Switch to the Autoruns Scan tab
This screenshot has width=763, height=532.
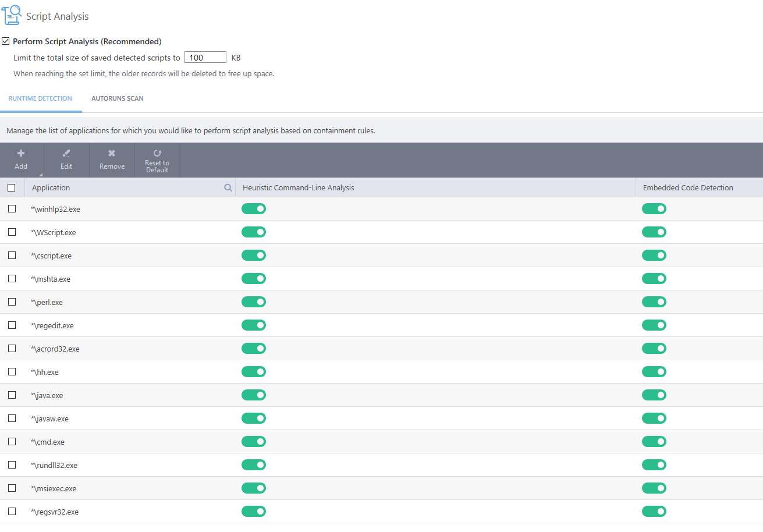(118, 98)
